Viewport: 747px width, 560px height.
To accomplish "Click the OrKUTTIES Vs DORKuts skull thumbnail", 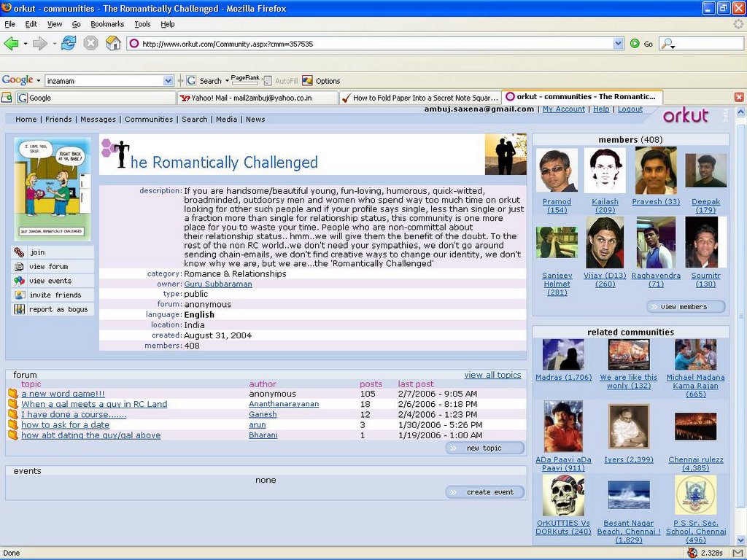I will coord(563,495).
